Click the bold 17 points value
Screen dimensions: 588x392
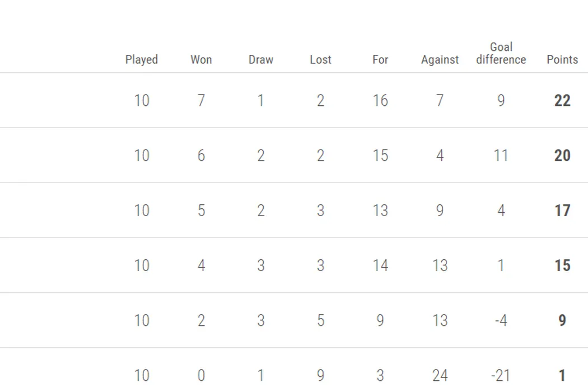(x=562, y=211)
